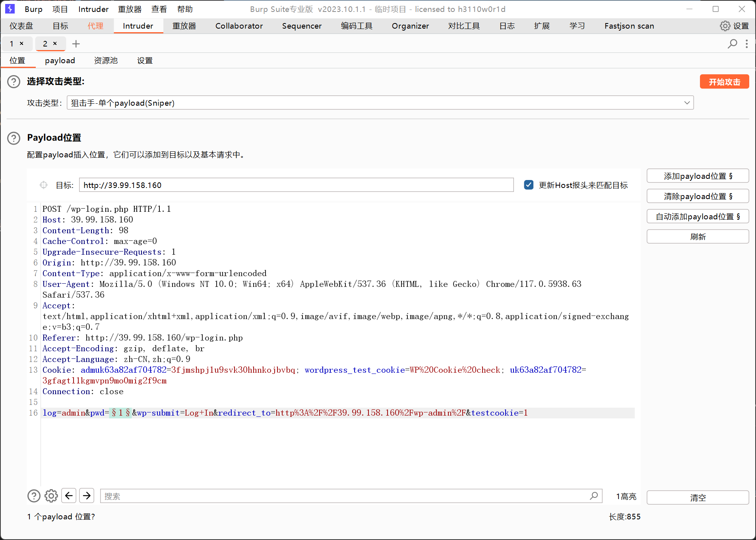Click the 清空 button
756x540 pixels.
[698, 497]
